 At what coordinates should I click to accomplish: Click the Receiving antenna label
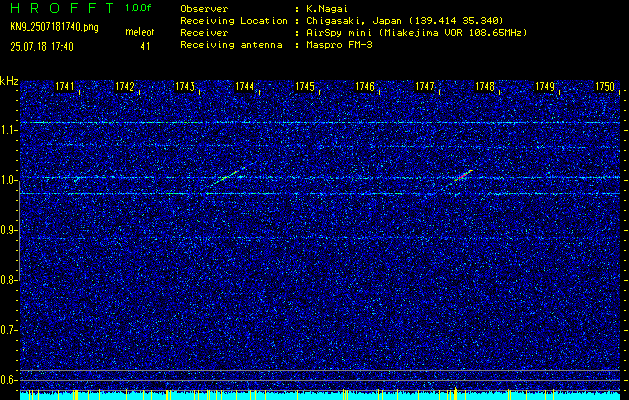point(231,45)
